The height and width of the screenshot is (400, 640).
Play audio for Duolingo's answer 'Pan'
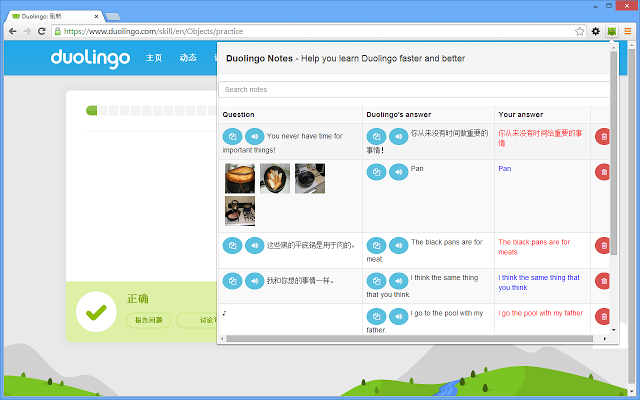[x=398, y=171]
